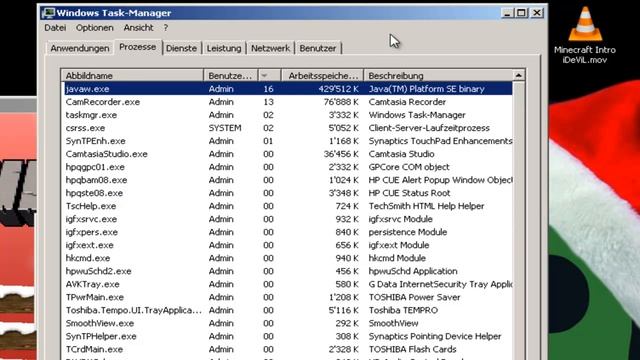
Task: Click the TechSmith HTML Help Helper description
Action: point(427,206)
